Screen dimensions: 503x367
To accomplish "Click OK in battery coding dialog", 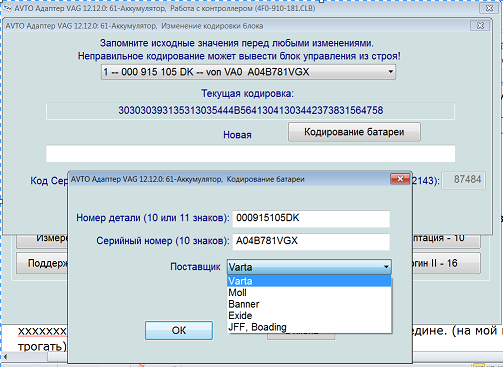I will 179,330.
